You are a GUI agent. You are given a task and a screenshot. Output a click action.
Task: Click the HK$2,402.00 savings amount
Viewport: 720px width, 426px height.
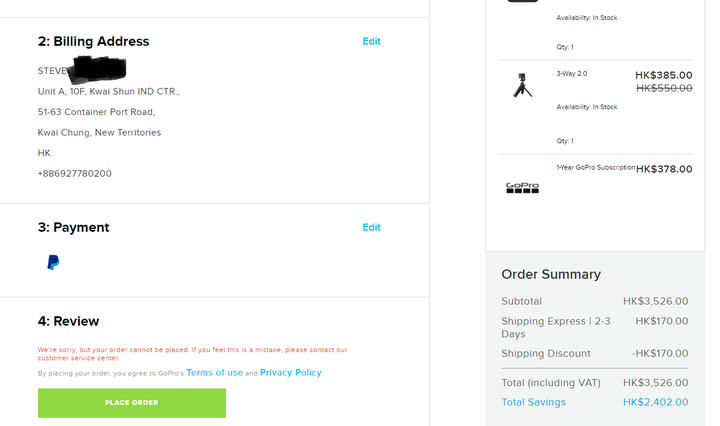pyautogui.click(x=656, y=402)
